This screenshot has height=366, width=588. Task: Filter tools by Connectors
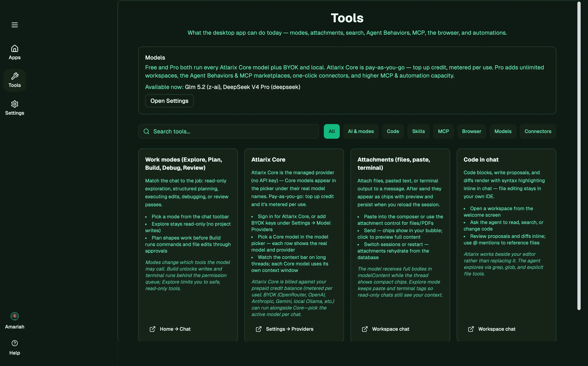[538, 131]
